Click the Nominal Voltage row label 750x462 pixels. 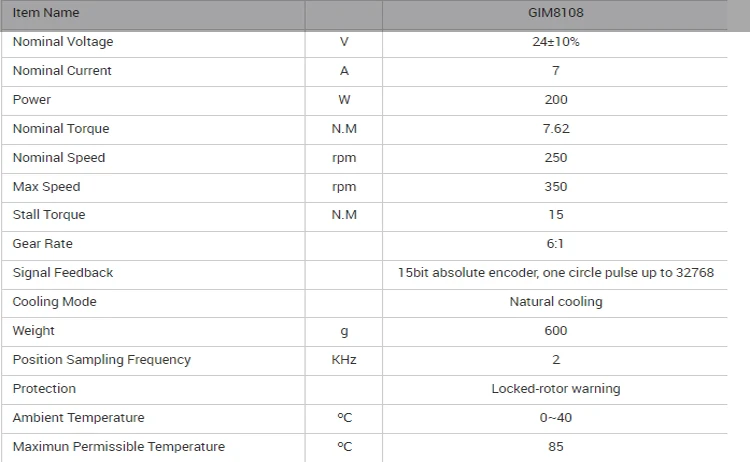[63, 42]
